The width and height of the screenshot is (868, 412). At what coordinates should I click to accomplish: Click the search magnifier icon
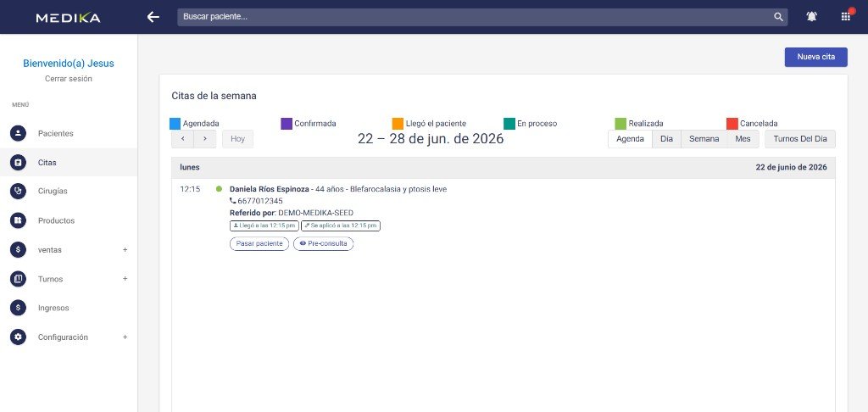click(778, 17)
